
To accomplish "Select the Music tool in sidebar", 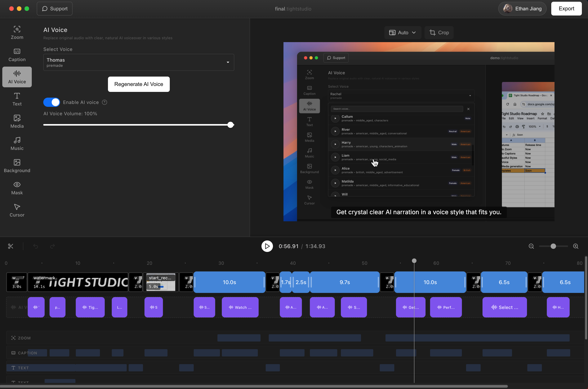I will [x=17, y=144].
